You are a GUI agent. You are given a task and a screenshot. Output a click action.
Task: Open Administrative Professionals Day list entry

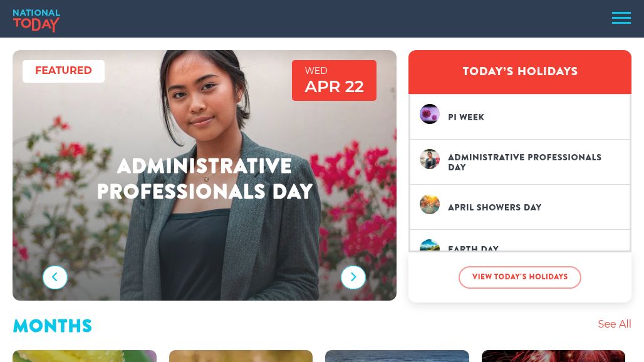click(519, 162)
